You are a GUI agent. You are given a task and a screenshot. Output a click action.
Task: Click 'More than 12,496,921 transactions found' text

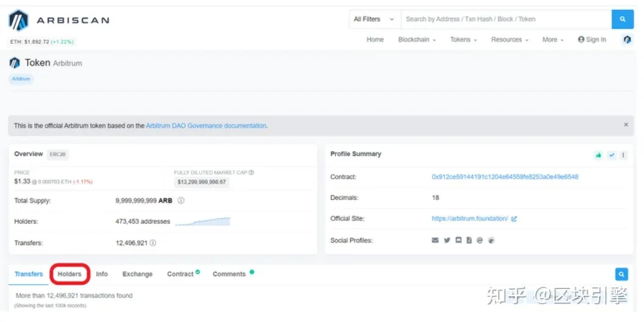74,295
